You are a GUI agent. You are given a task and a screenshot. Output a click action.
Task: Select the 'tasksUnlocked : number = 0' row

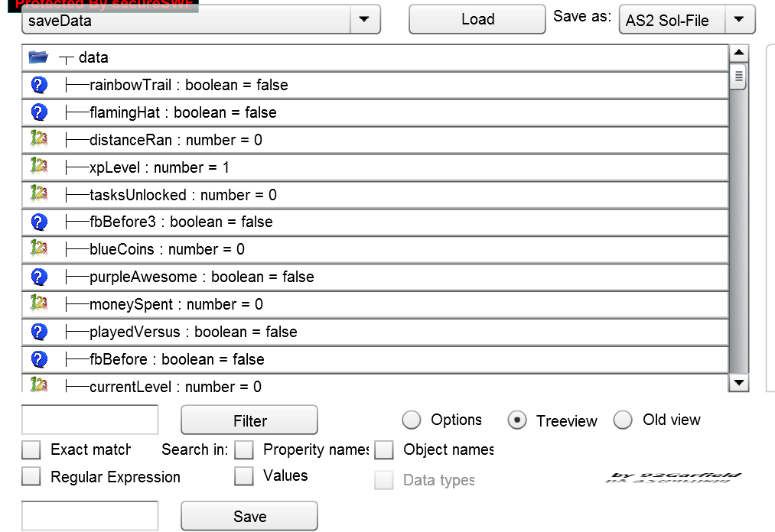pyautogui.click(x=375, y=195)
